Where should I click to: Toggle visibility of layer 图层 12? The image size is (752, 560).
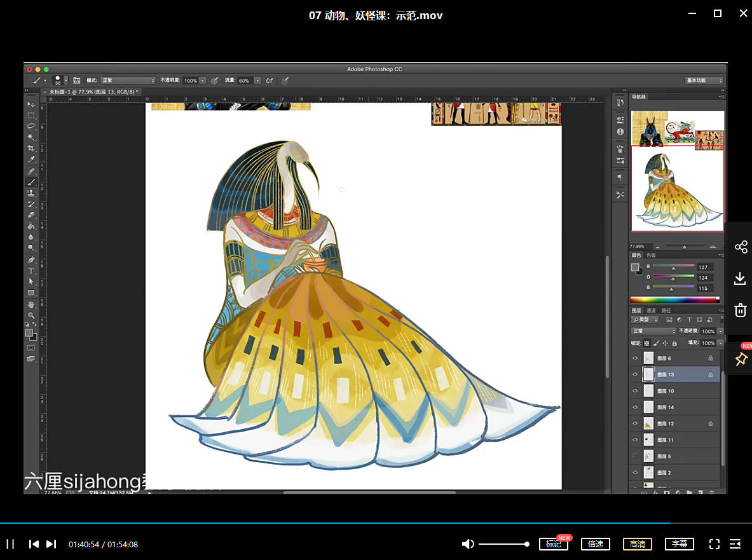(x=635, y=424)
